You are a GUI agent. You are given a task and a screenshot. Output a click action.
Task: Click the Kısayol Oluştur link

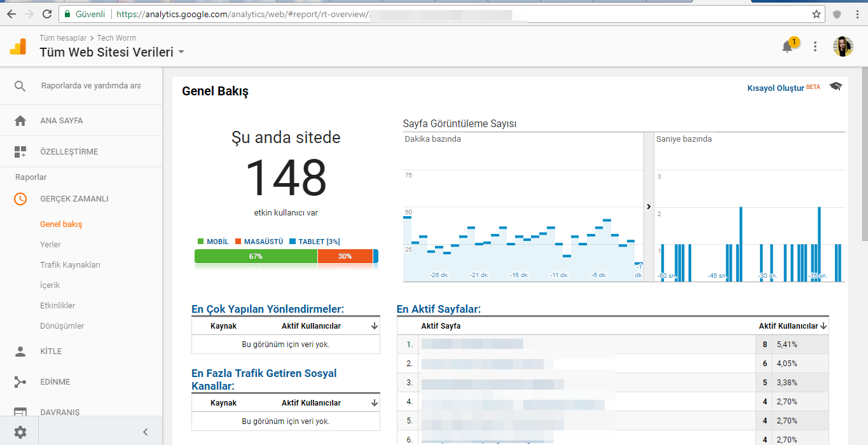tap(776, 88)
